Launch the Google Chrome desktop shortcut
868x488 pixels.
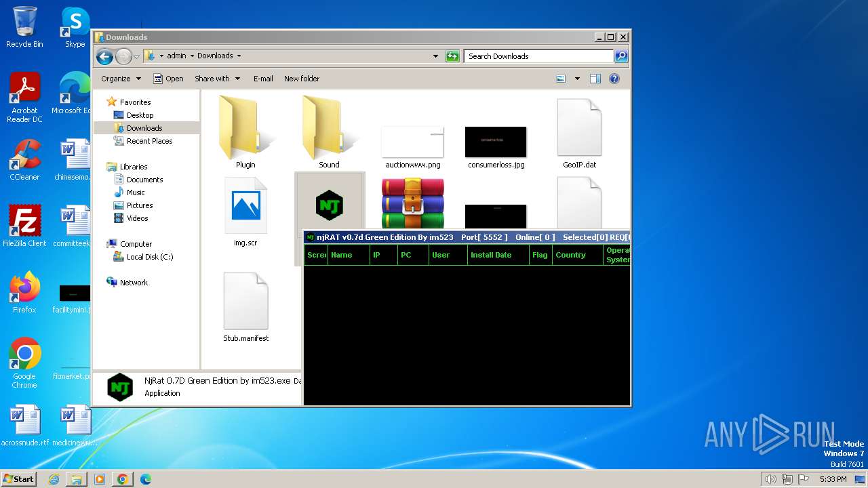pos(24,363)
